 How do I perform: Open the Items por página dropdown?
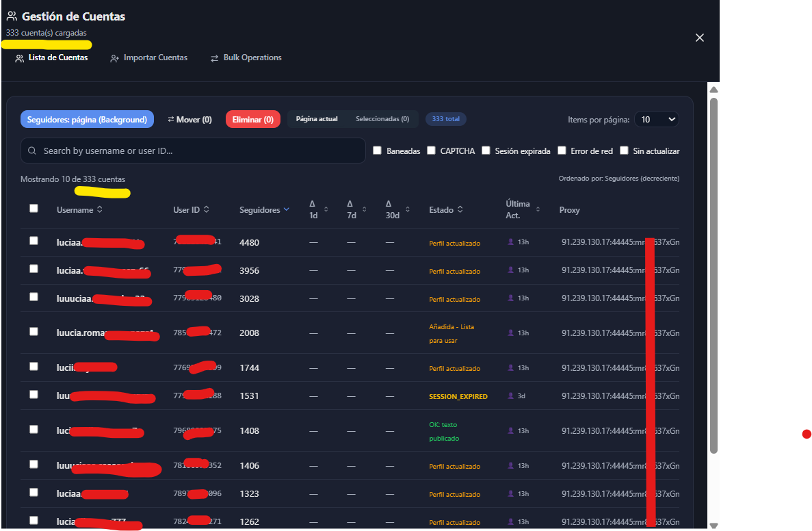[657, 119]
